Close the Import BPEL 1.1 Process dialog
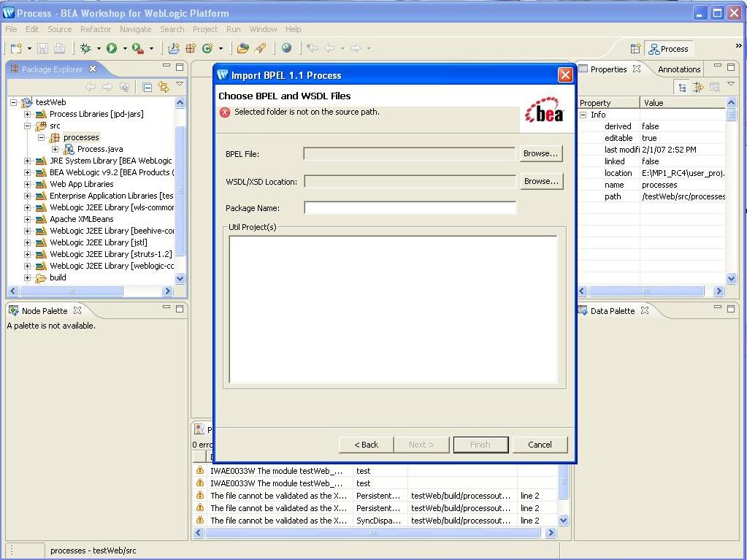This screenshot has width=747, height=560. coord(565,74)
